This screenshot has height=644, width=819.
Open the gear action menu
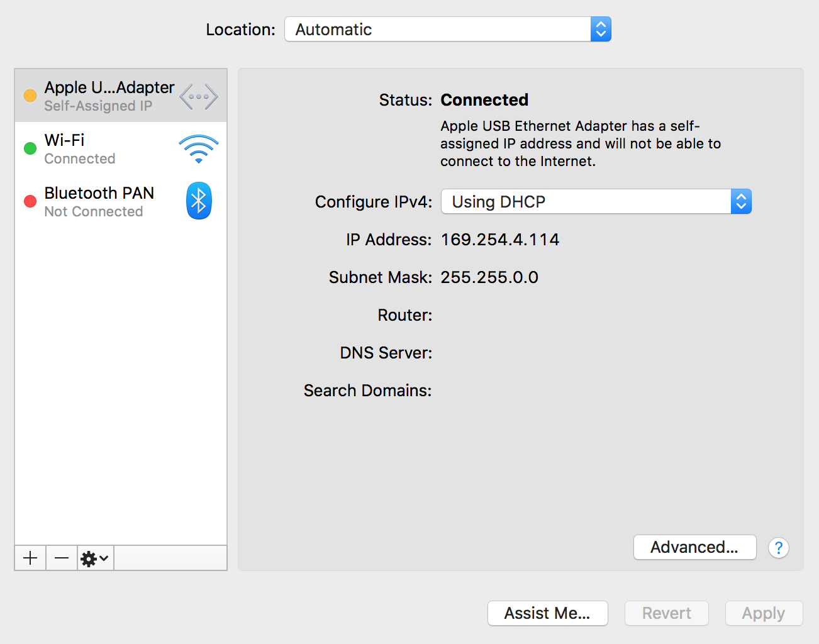(x=96, y=558)
